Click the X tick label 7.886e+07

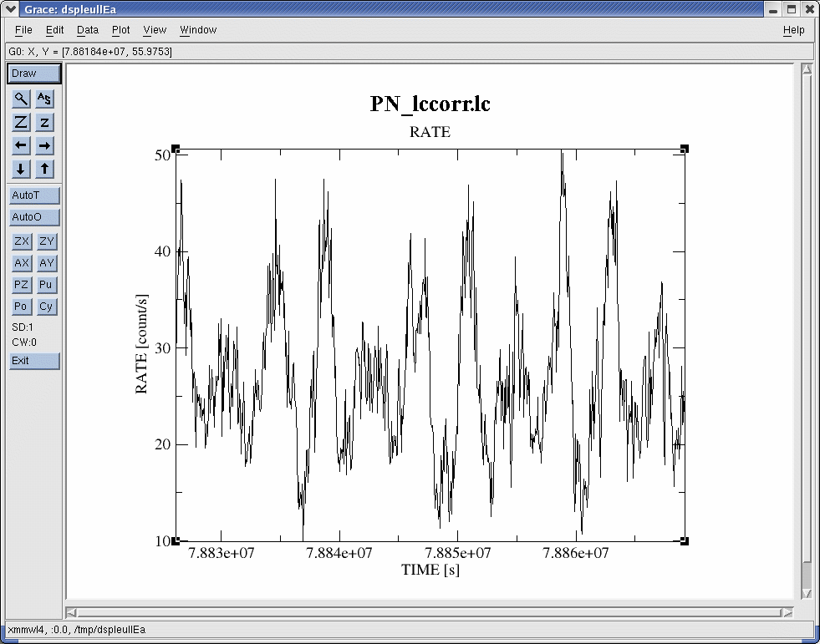coord(576,552)
